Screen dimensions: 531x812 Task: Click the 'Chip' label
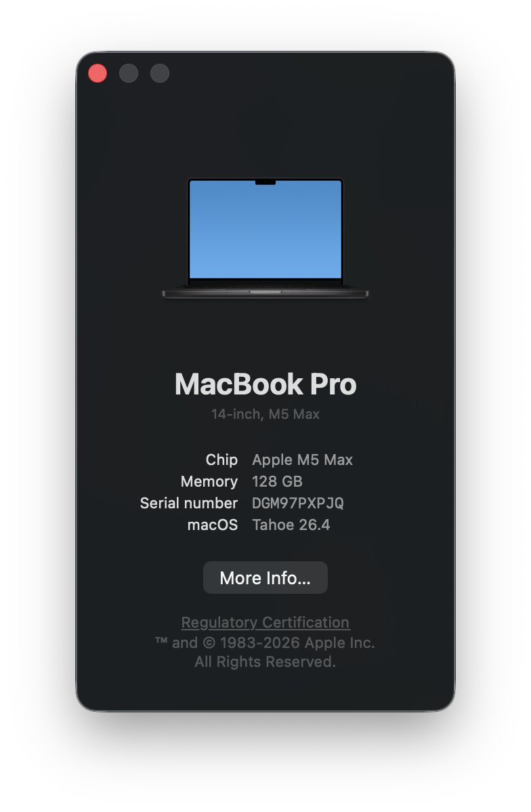pos(221,460)
